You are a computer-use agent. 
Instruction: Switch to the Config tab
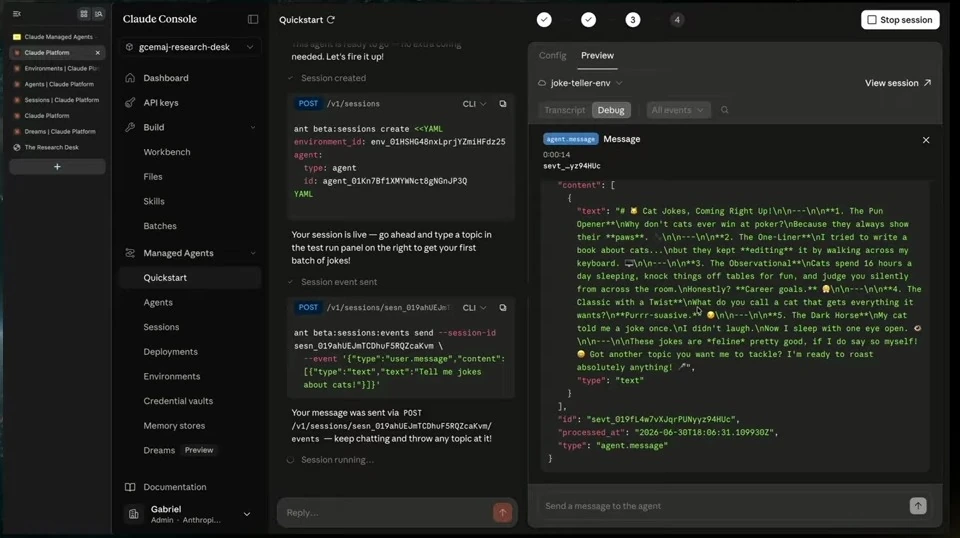click(552, 56)
